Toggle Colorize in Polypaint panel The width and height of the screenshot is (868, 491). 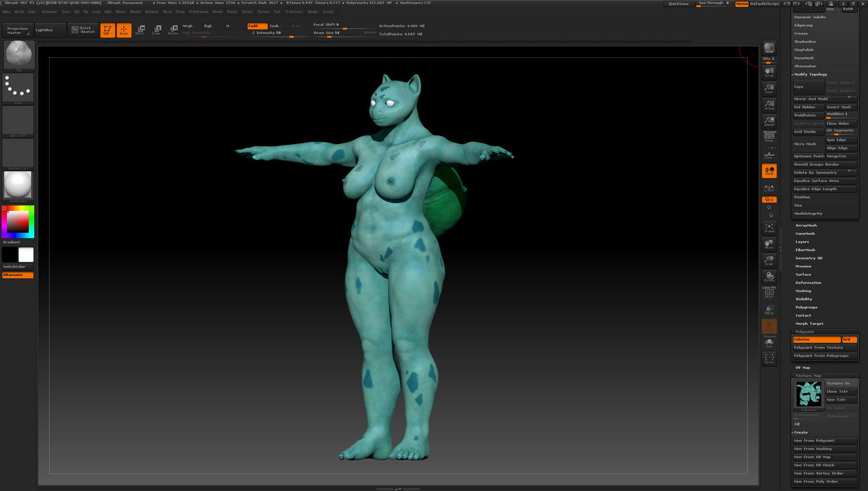(x=816, y=339)
